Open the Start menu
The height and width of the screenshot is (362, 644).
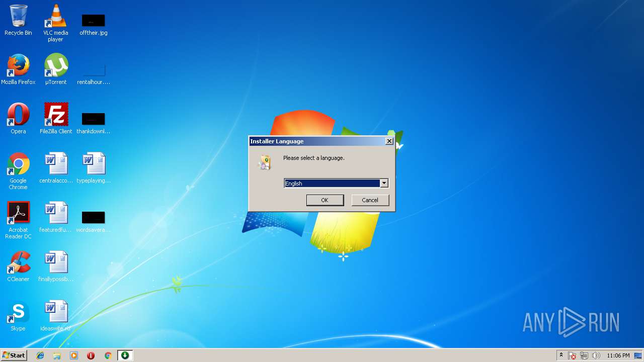point(14,355)
